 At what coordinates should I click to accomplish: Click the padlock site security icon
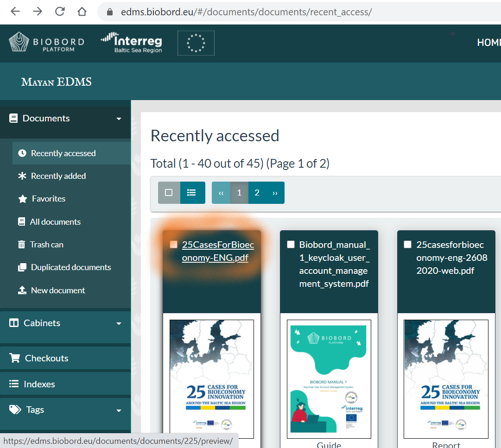[x=109, y=12]
